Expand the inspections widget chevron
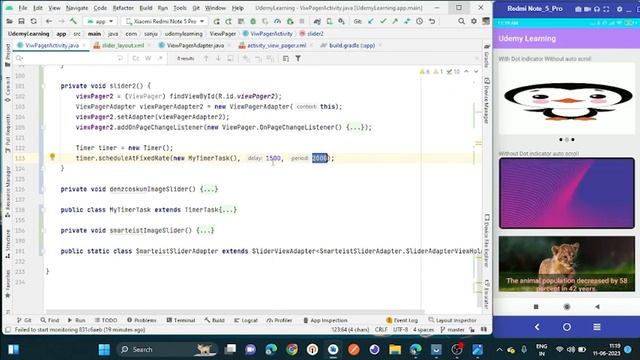640x360 pixels. click(476, 71)
